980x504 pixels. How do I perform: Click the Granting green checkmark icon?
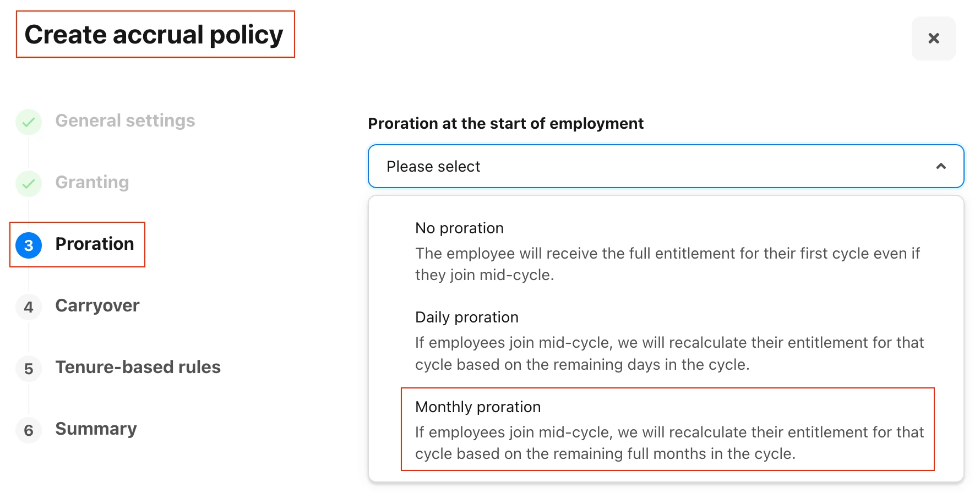click(29, 184)
